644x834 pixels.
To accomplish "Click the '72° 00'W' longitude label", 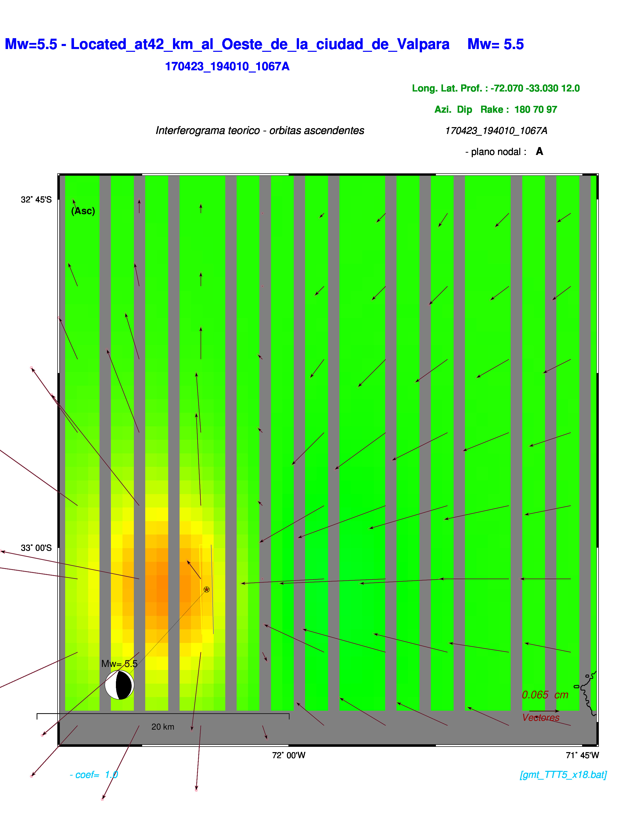I will click(289, 755).
